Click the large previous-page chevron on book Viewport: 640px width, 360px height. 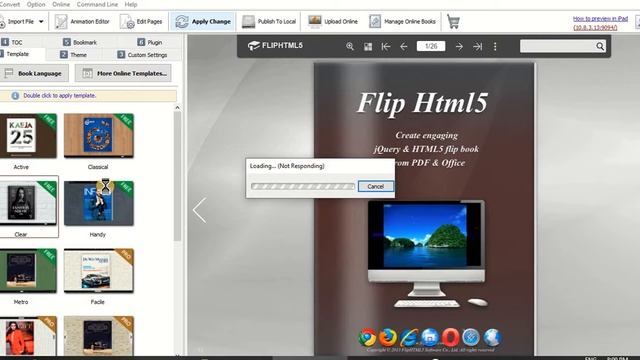(199, 210)
